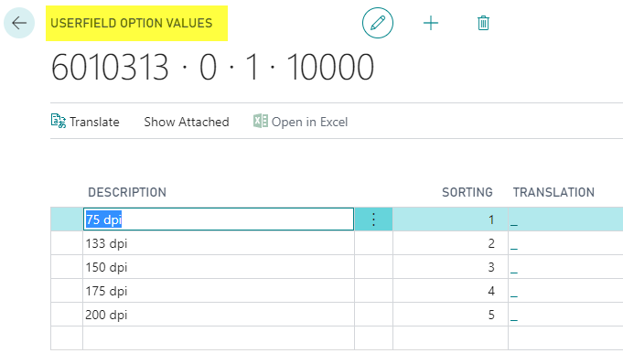This screenshot has height=364, width=623.
Task: Select the 133 dpi description cell
Action: point(219,243)
